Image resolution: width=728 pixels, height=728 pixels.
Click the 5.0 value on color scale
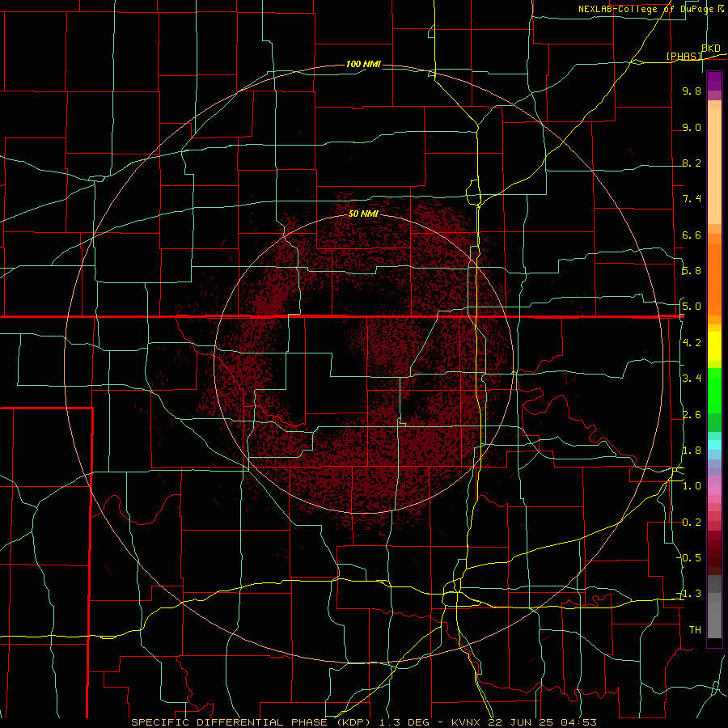click(692, 307)
